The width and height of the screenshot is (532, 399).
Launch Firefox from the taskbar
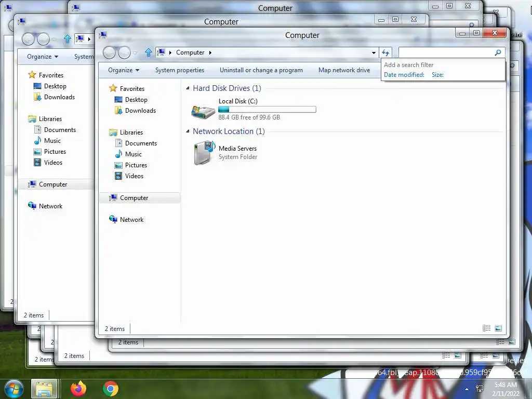point(78,389)
